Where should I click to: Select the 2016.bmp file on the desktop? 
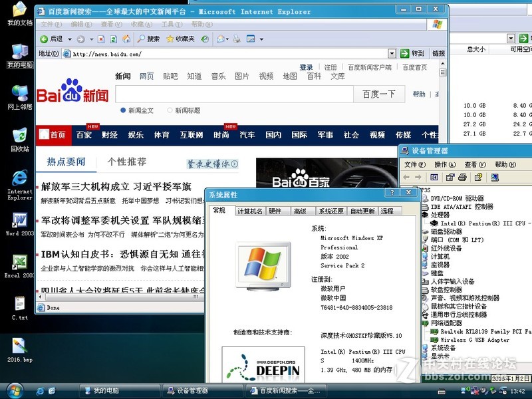click(x=20, y=350)
